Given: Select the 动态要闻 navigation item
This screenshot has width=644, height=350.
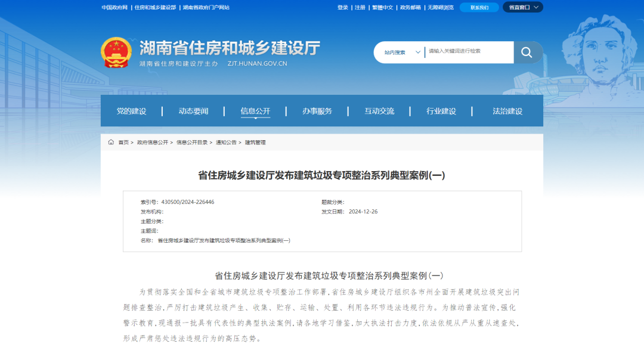Looking at the screenshot, I should click(x=193, y=111).
